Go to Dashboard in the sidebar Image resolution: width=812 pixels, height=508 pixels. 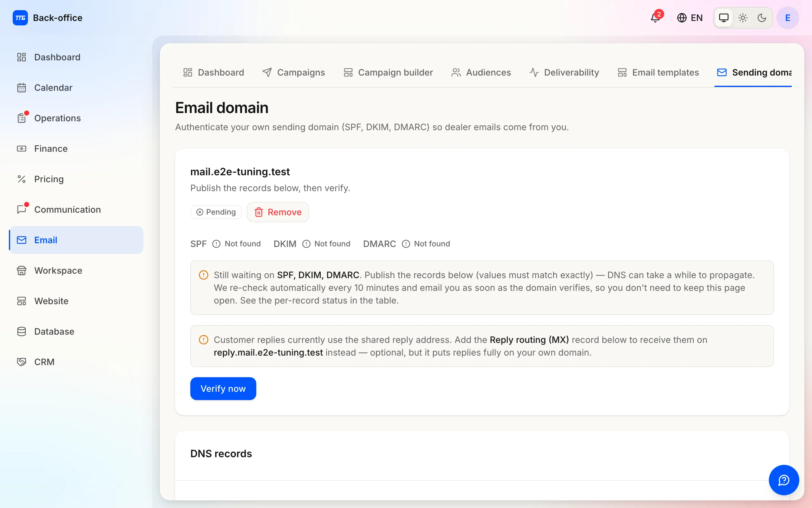[x=76, y=57]
